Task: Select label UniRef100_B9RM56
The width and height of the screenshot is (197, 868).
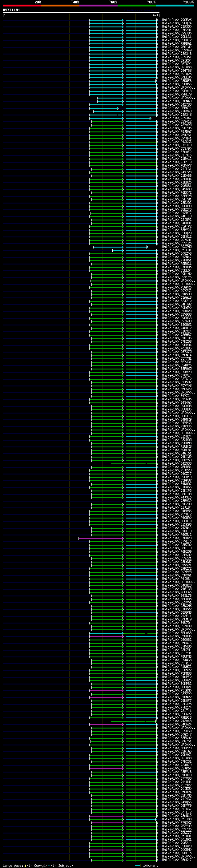Action: 177,84
